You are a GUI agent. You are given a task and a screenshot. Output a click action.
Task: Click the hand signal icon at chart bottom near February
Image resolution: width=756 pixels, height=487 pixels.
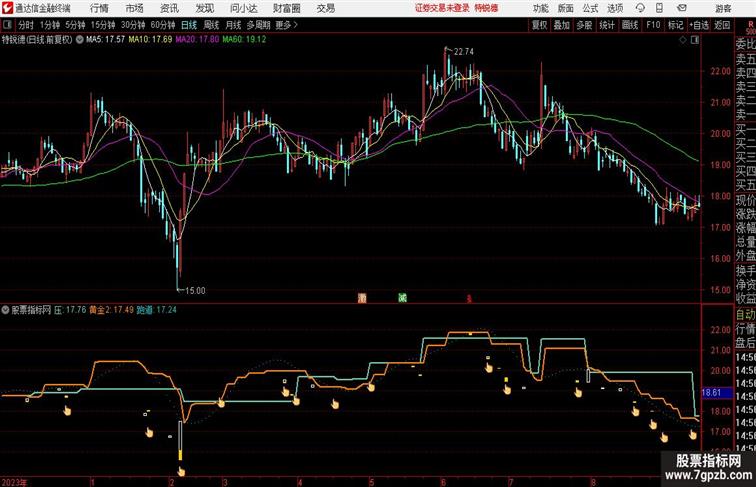(181, 471)
